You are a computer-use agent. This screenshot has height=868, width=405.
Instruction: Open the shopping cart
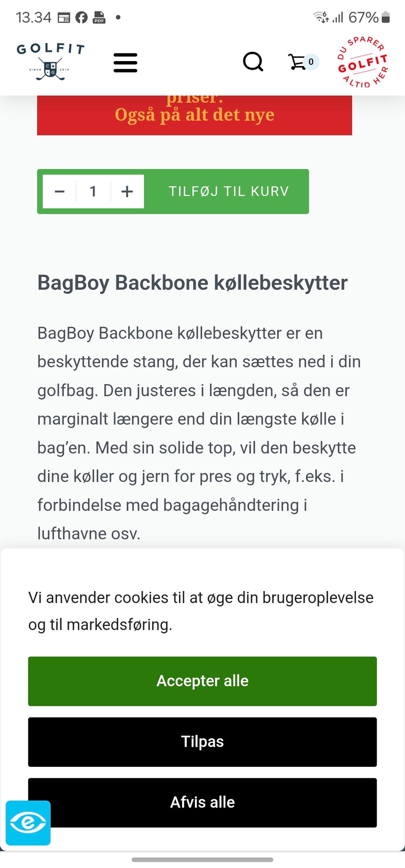pyautogui.click(x=298, y=62)
